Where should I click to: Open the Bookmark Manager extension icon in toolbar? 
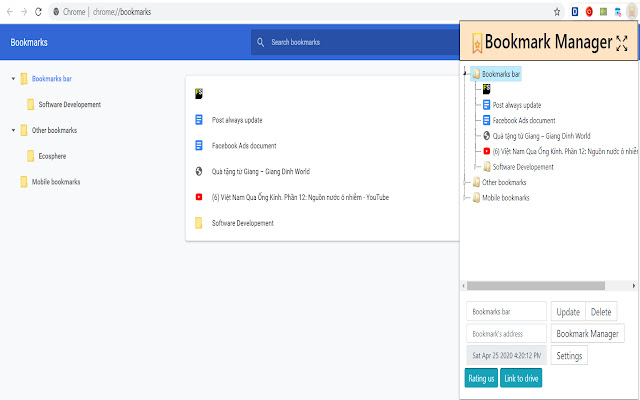click(631, 12)
